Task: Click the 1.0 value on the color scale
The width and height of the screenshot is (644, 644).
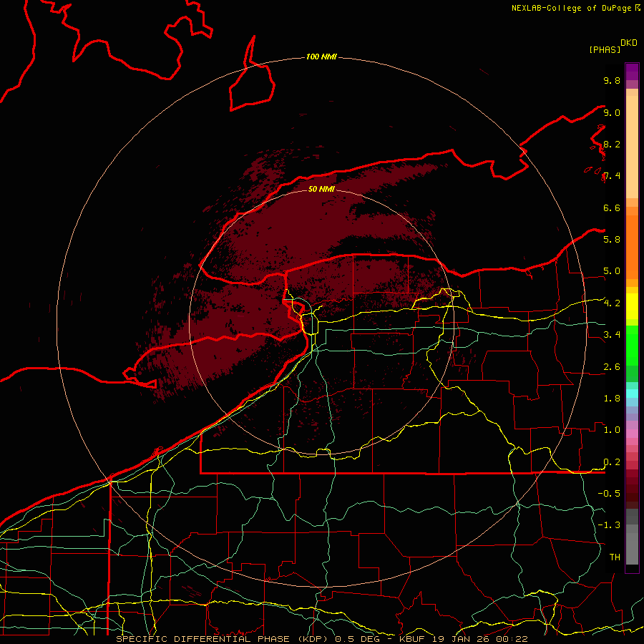Action: tap(612, 429)
